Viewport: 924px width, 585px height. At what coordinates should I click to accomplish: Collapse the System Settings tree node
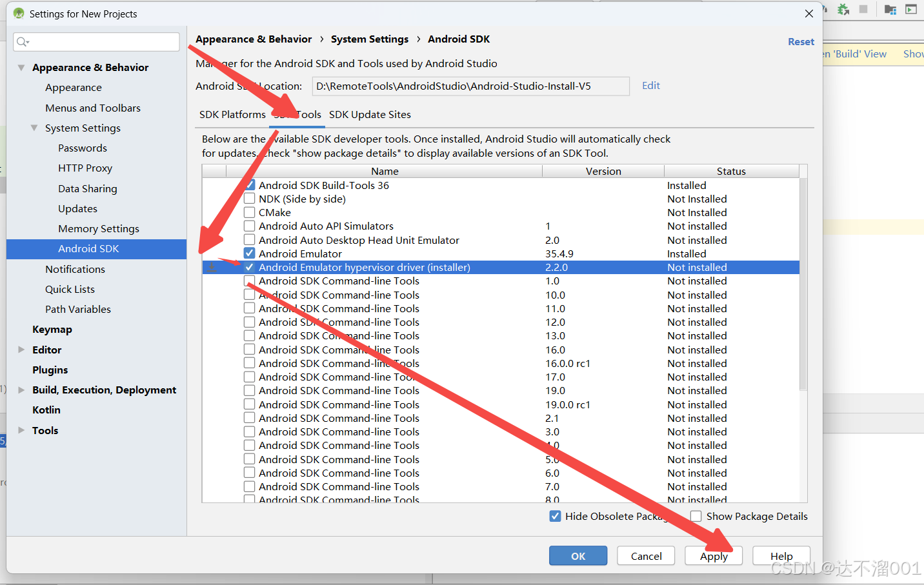[x=34, y=128]
